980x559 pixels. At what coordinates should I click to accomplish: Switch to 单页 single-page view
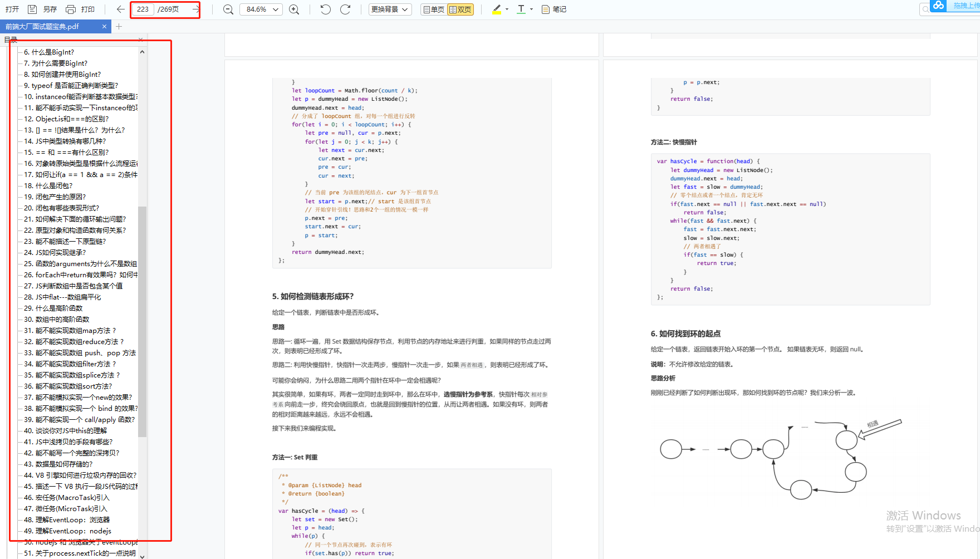coord(434,9)
